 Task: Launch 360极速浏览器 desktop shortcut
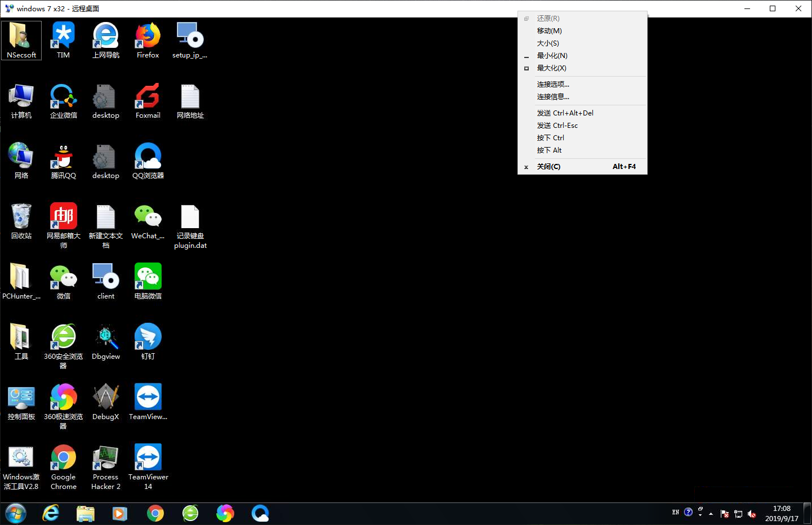point(64,406)
